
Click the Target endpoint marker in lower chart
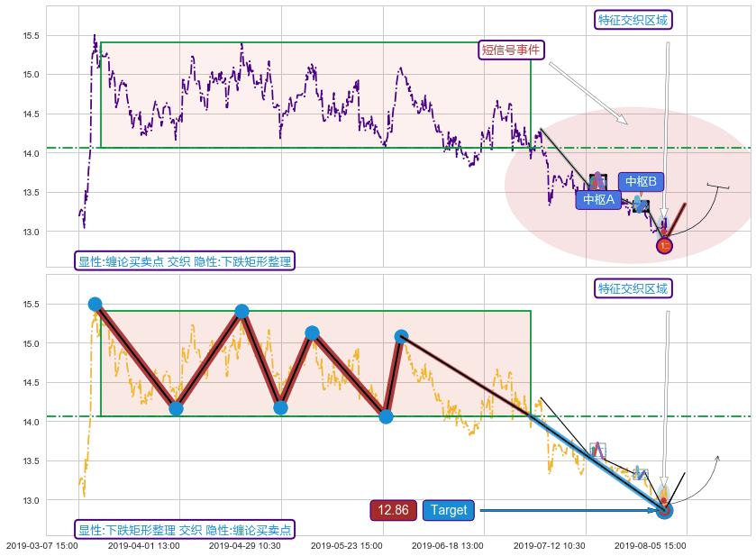[664, 510]
